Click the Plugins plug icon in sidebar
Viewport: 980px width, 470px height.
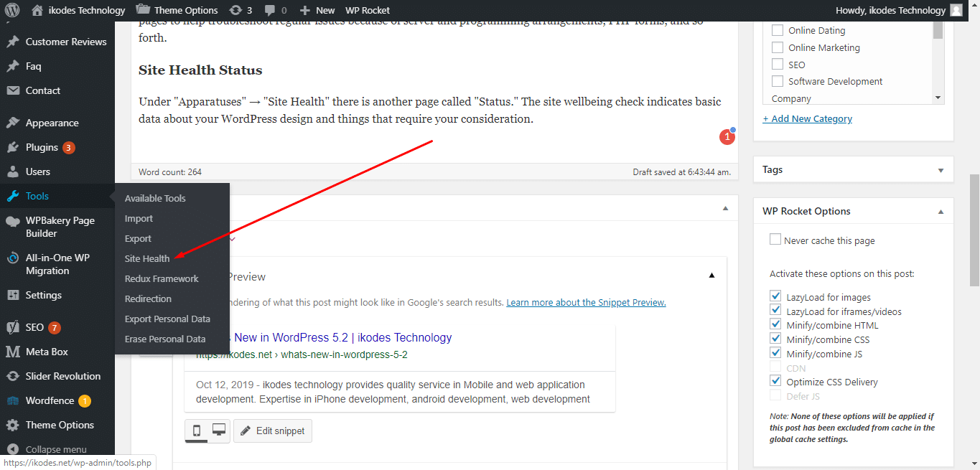pyautogui.click(x=12, y=147)
